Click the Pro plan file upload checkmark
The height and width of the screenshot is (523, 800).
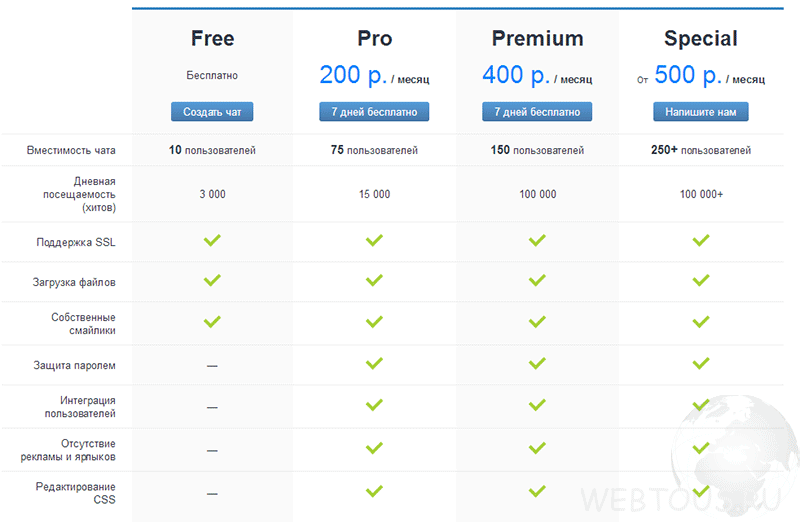pos(374,280)
